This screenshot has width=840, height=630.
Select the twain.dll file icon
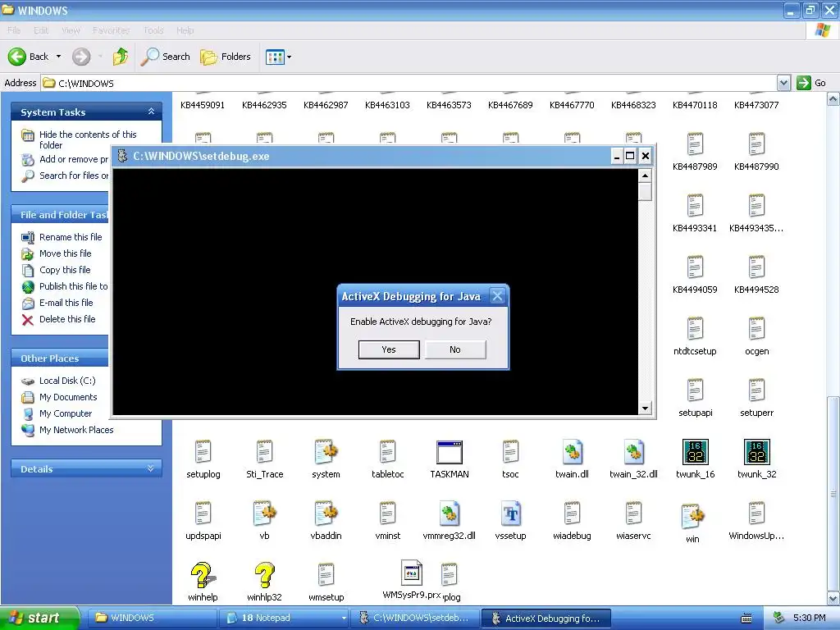pyautogui.click(x=572, y=452)
